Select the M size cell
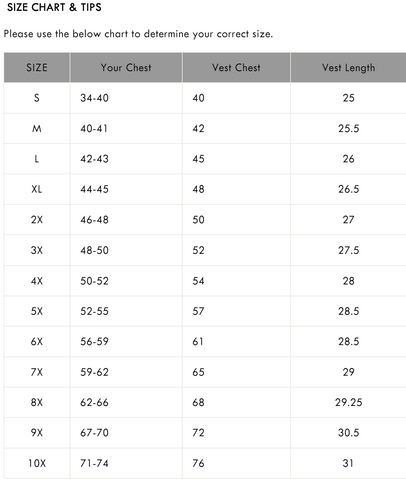The width and height of the screenshot is (406, 480). click(37, 128)
